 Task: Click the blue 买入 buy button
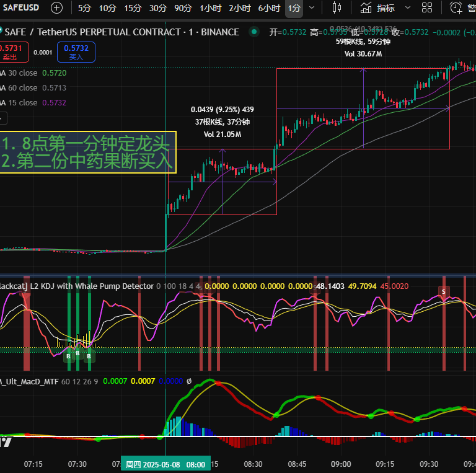(76, 52)
